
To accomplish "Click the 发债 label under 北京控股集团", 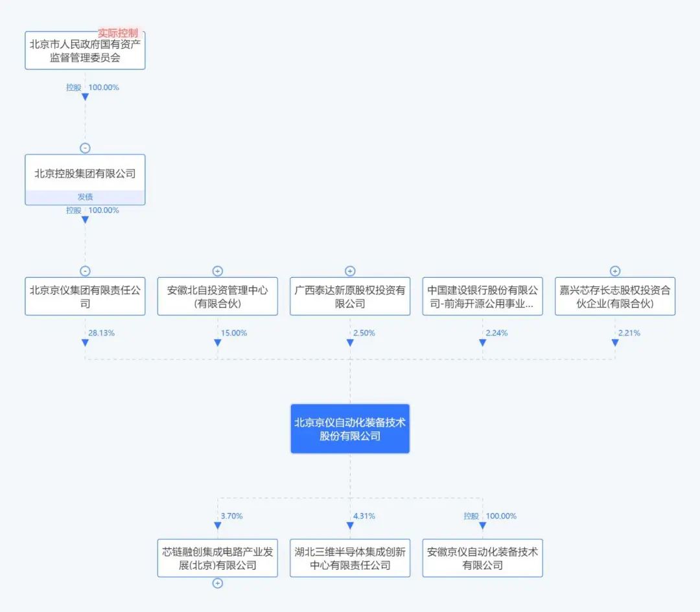I will [85, 197].
